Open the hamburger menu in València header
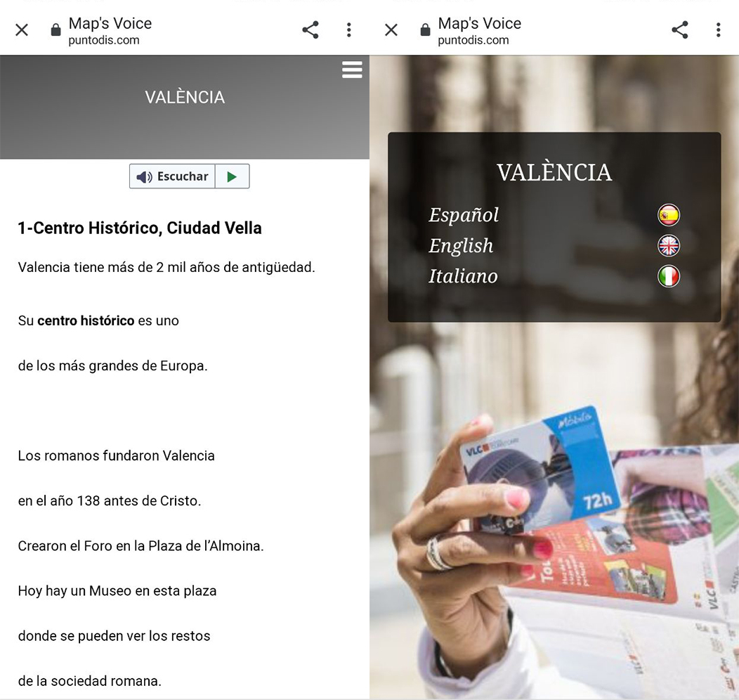Viewport: 739px width, 700px height. coord(352,70)
